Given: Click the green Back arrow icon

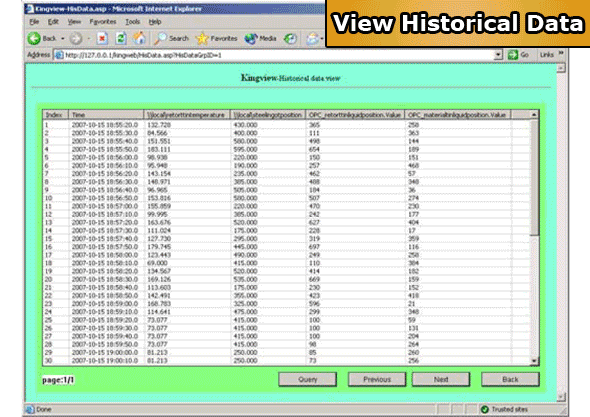Looking at the screenshot, I should (34, 38).
